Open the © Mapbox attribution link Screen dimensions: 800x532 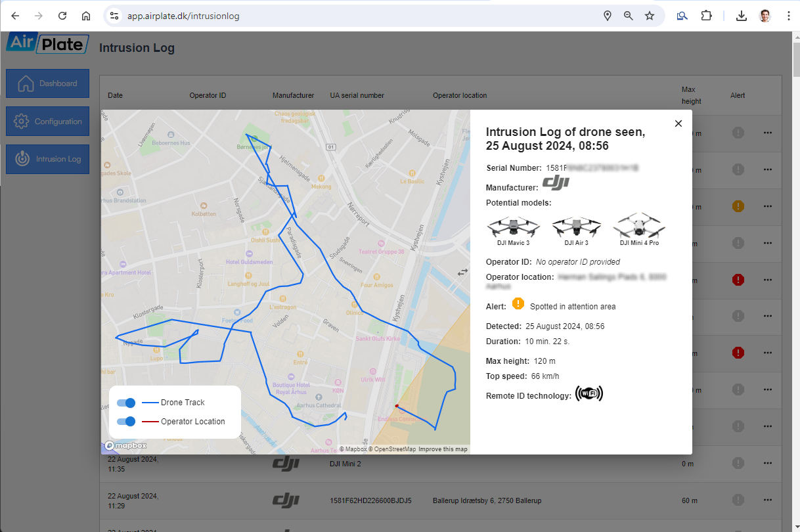point(353,449)
